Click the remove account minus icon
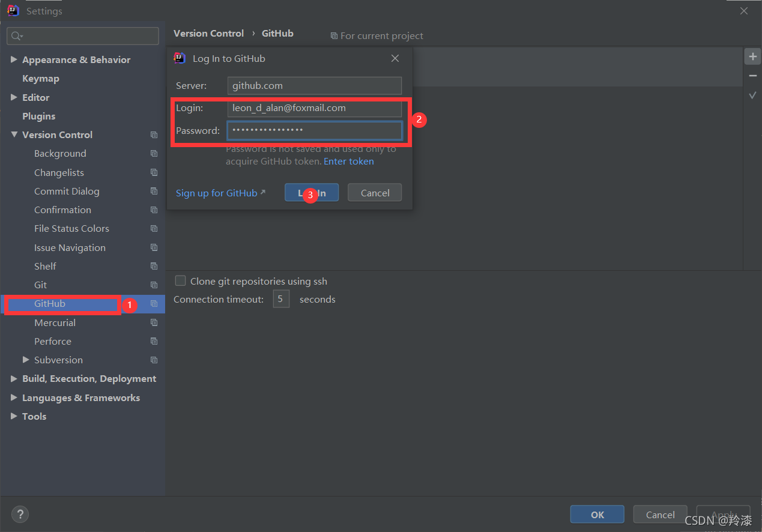The width and height of the screenshot is (762, 532). coord(752,76)
